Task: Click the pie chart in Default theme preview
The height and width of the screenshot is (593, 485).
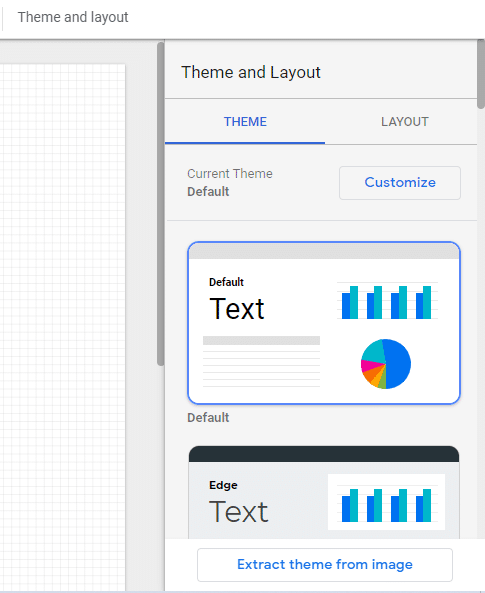Action: click(x=386, y=364)
